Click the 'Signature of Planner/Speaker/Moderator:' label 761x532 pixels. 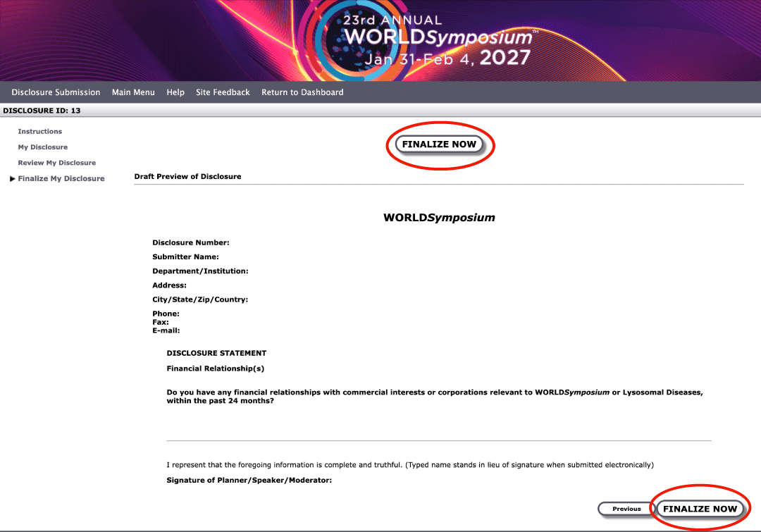click(249, 480)
